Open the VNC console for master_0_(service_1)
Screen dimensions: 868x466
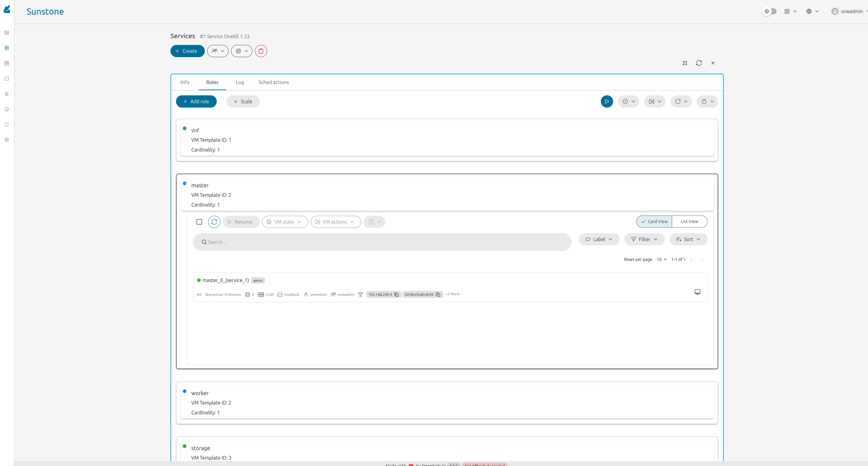[697, 292]
